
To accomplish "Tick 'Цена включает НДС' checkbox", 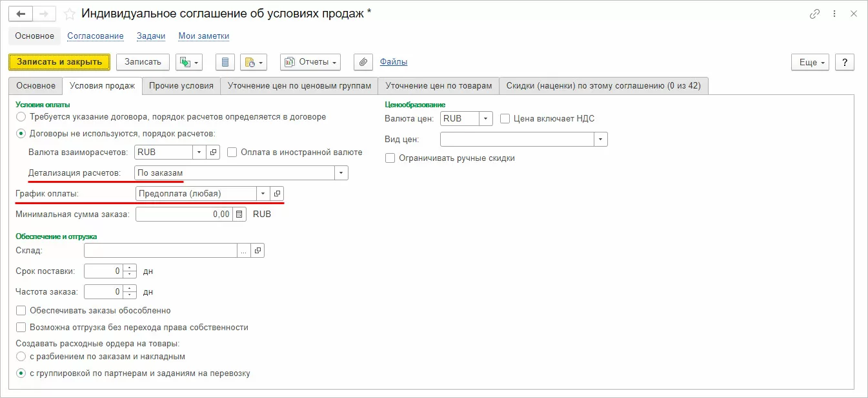I will (505, 119).
